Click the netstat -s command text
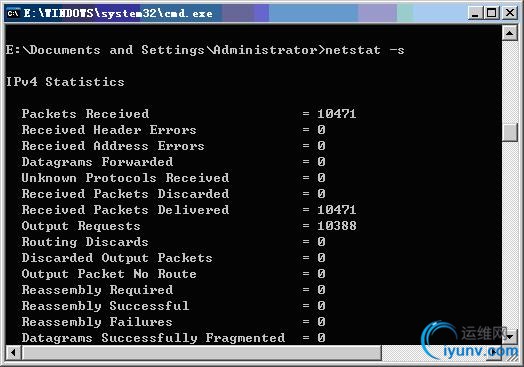The height and width of the screenshot is (367, 524). click(365, 50)
